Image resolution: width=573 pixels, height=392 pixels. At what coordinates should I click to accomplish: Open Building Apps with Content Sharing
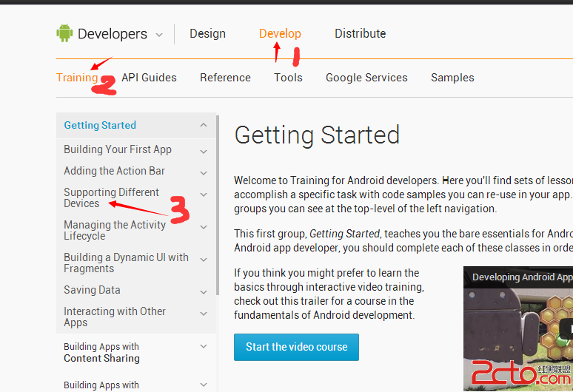click(x=101, y=352)
